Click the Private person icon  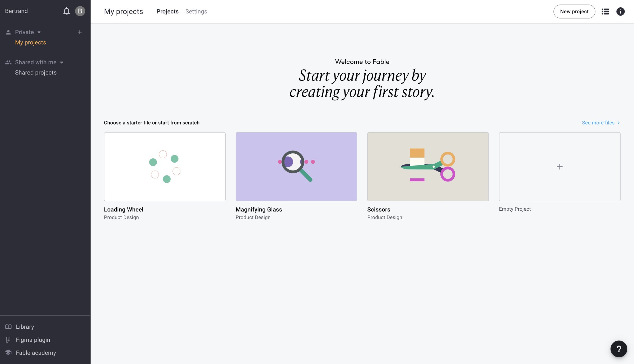(8, 32)
